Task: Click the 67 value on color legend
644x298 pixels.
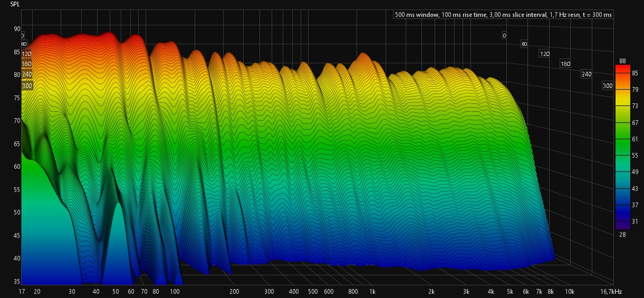Action: (x=635, y=122)
